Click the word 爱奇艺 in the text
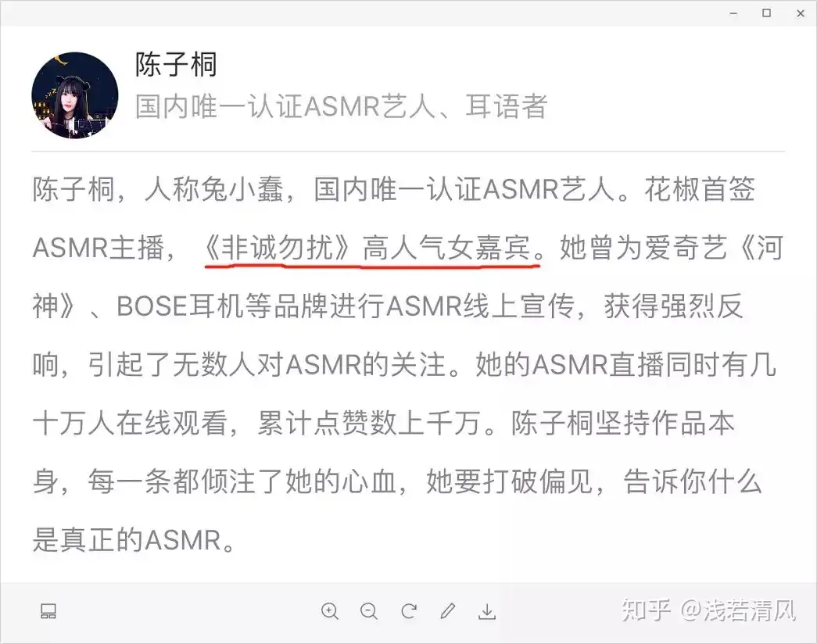The height and width of the screenshot is (644, 817). click(x=672, y=248)
